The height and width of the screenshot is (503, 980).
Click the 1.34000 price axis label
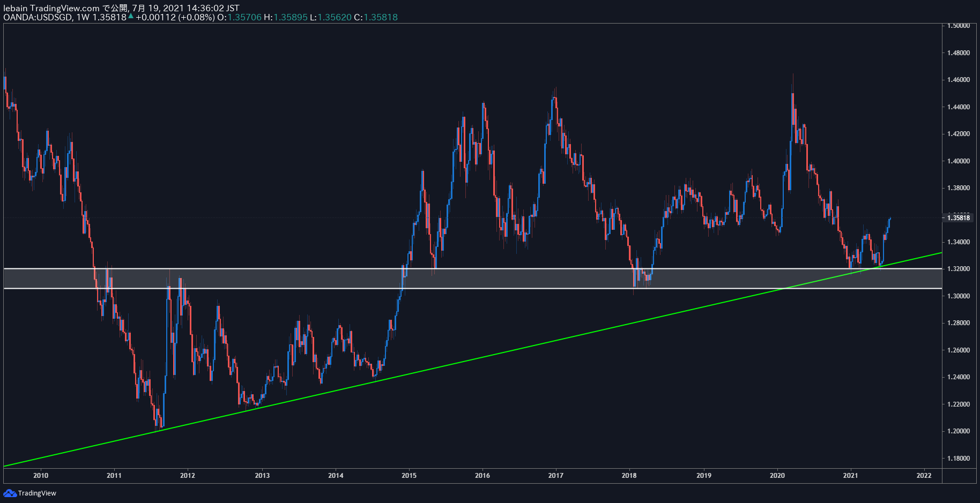tap(959, 242)
